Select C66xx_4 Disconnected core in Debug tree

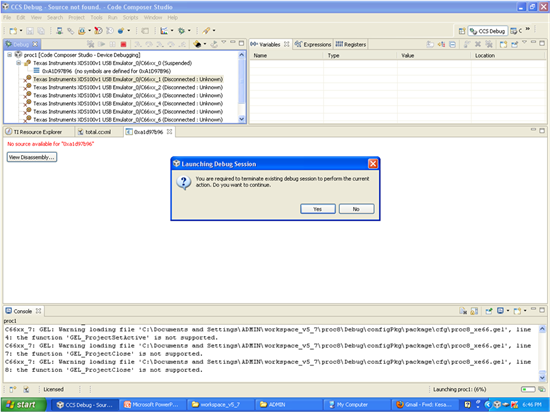(x=128, y=103)
